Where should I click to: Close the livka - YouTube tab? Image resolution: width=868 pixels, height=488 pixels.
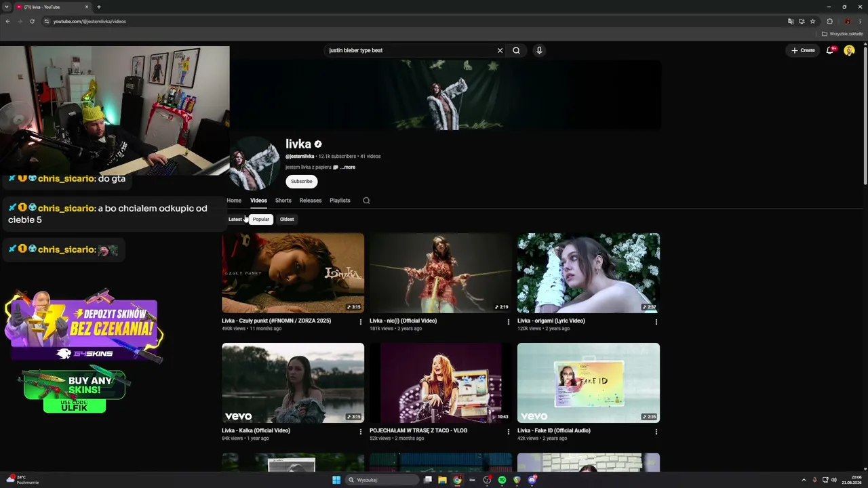click(87, 7)
